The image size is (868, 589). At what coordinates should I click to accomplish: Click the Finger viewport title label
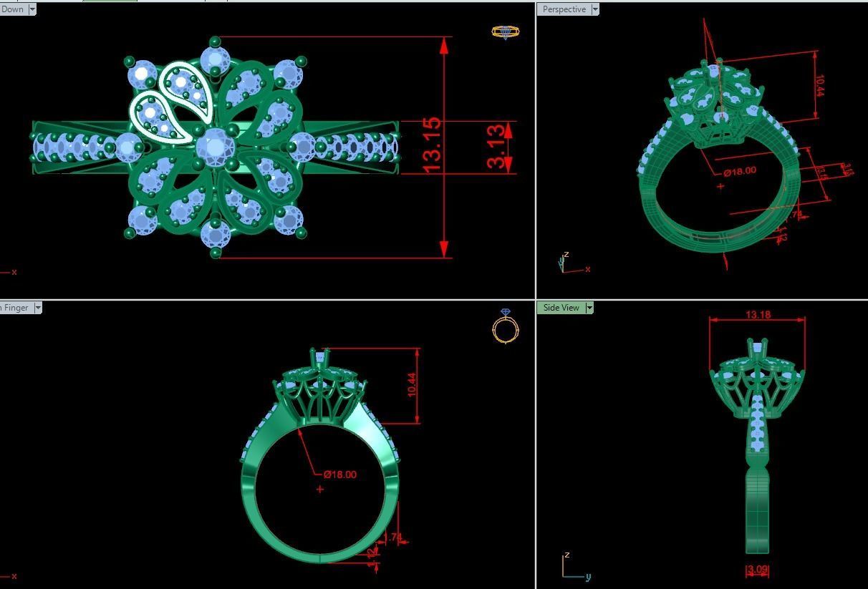click(x=16, y=308)
